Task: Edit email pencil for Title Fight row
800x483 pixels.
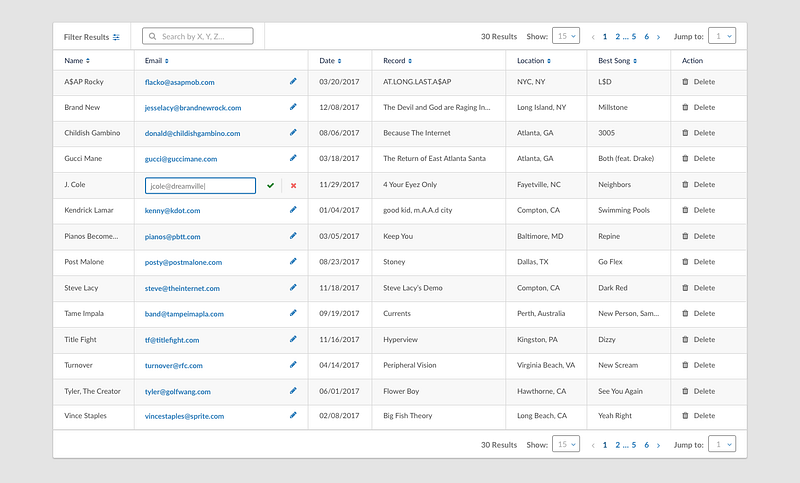Action: [x=293, y=339]
